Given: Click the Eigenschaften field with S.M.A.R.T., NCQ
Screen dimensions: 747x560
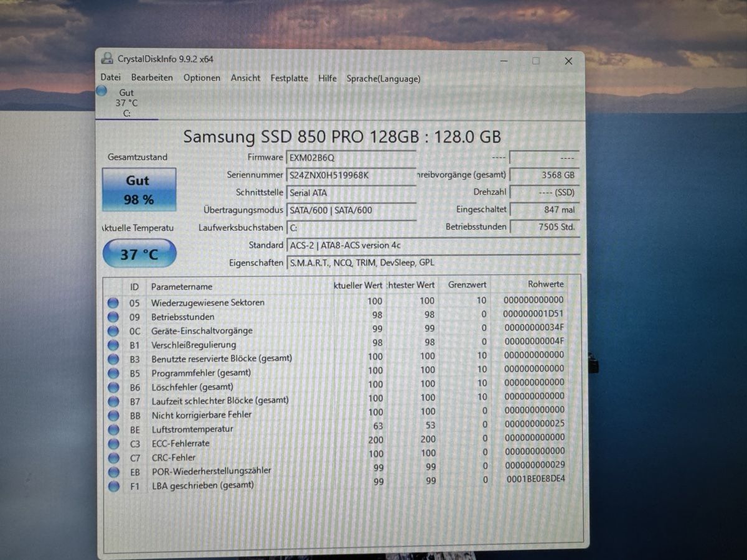Looking at the screenshot, I should tap(433, 263).
